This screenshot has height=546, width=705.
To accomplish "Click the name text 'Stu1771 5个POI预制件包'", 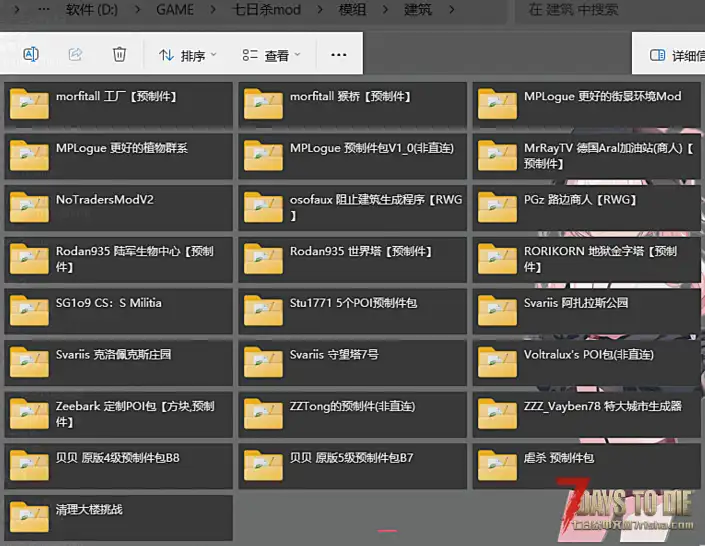I will (x=353, y=303).
